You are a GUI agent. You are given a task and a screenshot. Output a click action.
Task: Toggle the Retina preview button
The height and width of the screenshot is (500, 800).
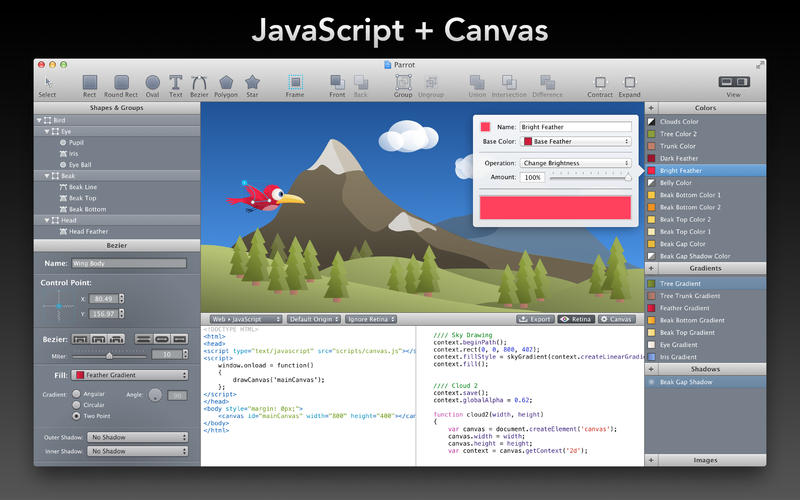tap(576, 319)
